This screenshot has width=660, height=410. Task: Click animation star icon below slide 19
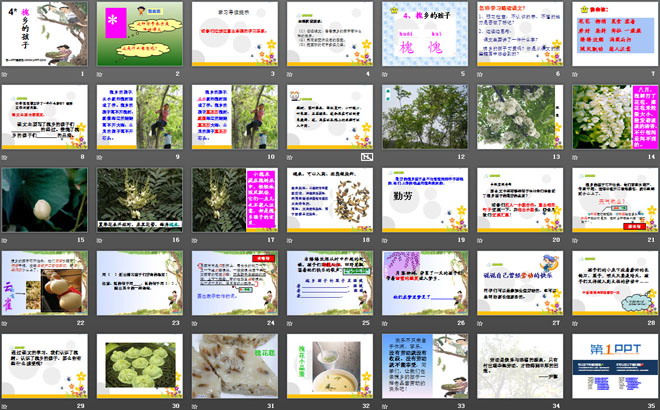coord(383,240)
